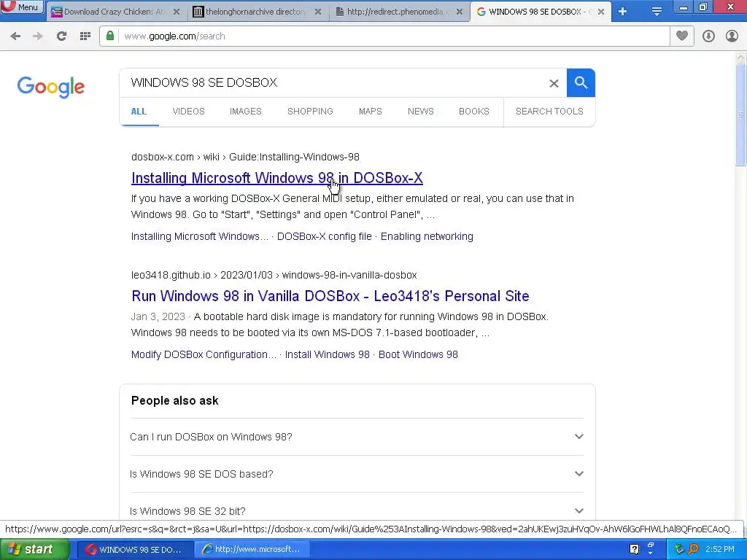Expand 'Is Windows 98 SE 32 bit?'
This screenshot has width=747, height=560.
[357, 510]
